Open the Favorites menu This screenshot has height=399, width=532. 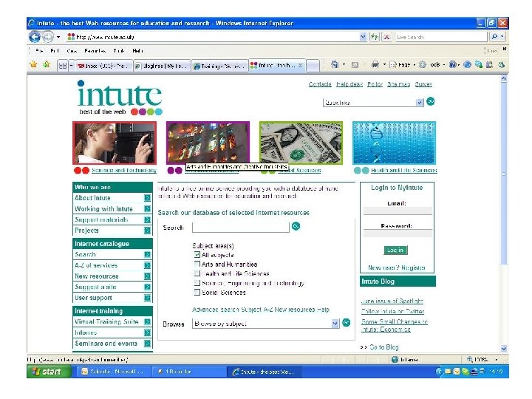(x=95, y=51)
